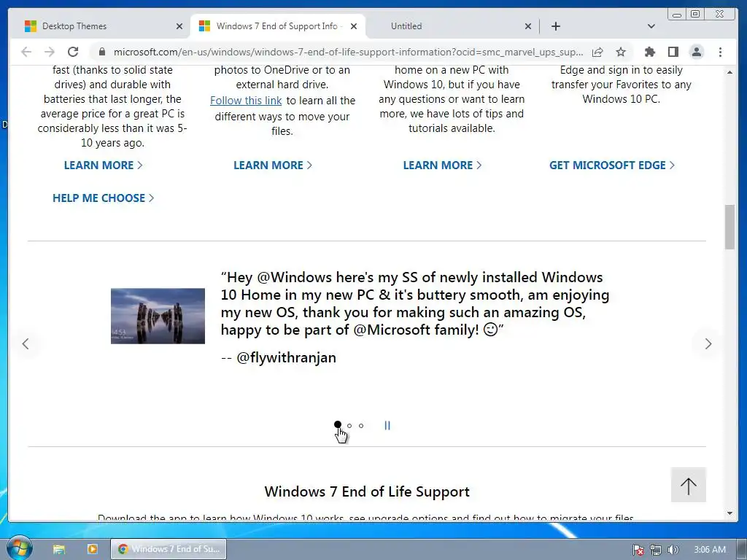Screen dimensions: 747x560
Task: Bookmark this page with the star icon
Action: pyautogui.click(x=620, y=52)
